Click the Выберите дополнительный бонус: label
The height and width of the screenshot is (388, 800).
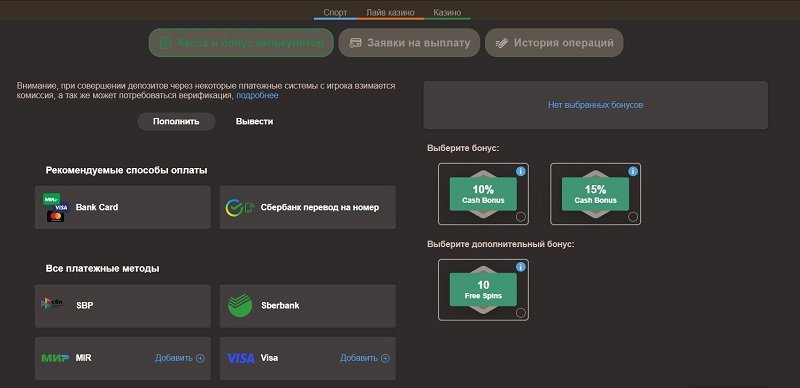pos(501,244)
